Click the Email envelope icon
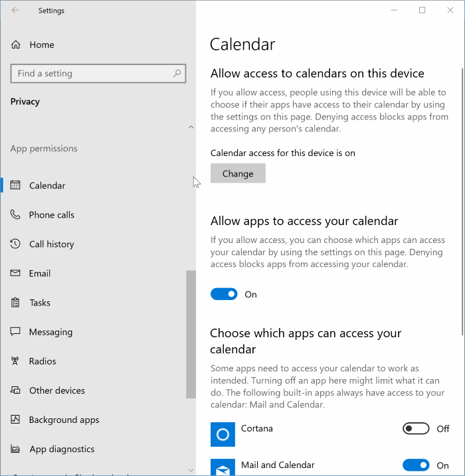 point(15,273)
